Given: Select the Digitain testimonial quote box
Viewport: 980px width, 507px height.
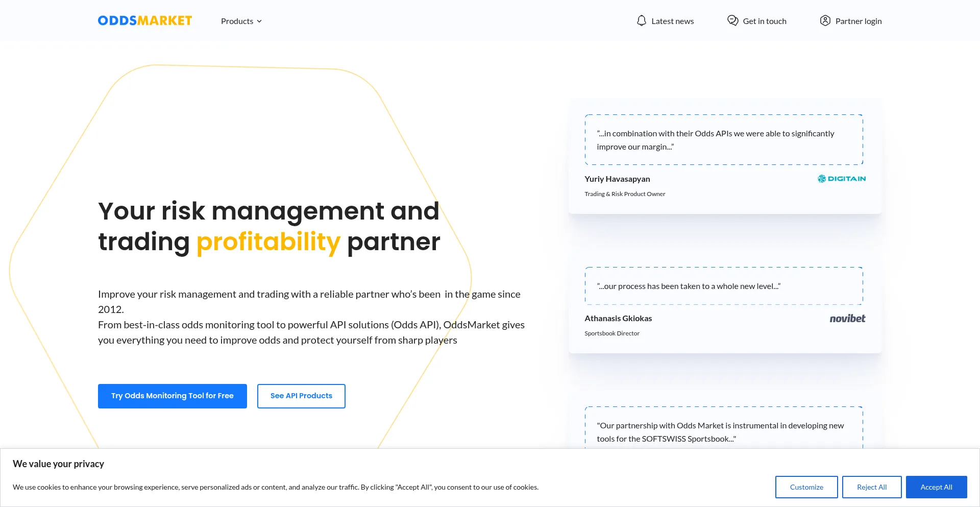Looking at the screenshot, I should click(724, 140).
